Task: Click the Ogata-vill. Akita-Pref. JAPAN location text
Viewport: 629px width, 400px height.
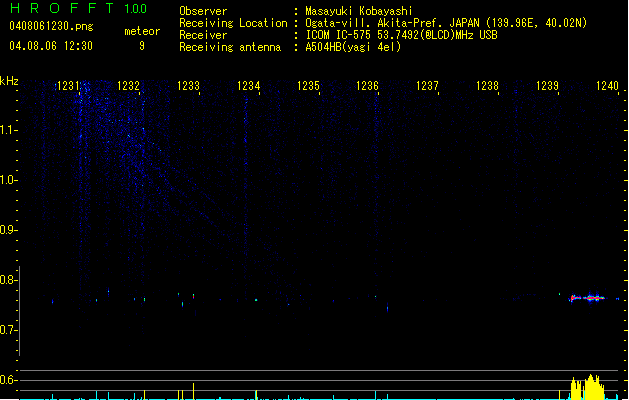Action: [x=446, y=23]
